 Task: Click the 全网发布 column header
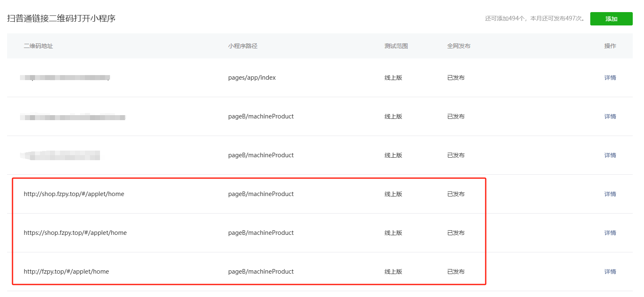tap(459, 46)
